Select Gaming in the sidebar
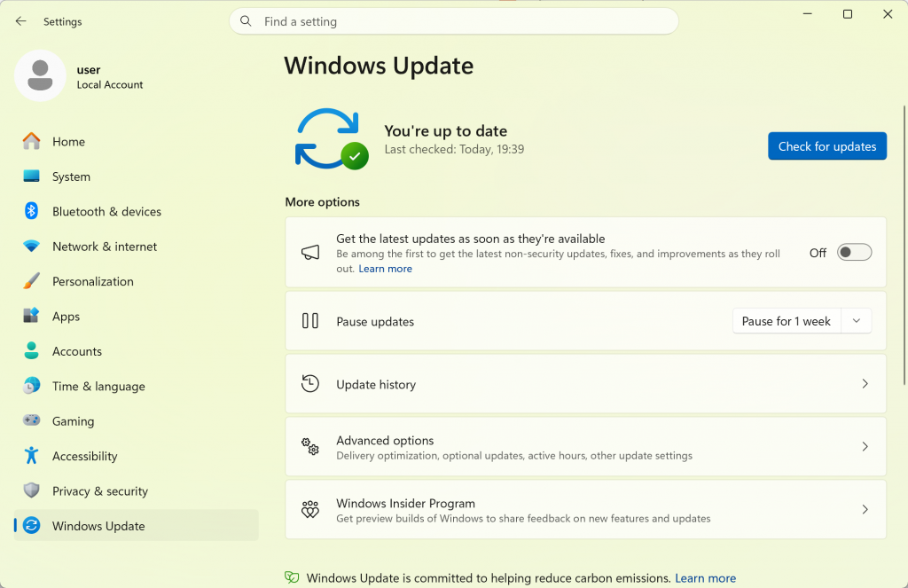The width and height of the screenshot is (908, 588). (136, 420)
